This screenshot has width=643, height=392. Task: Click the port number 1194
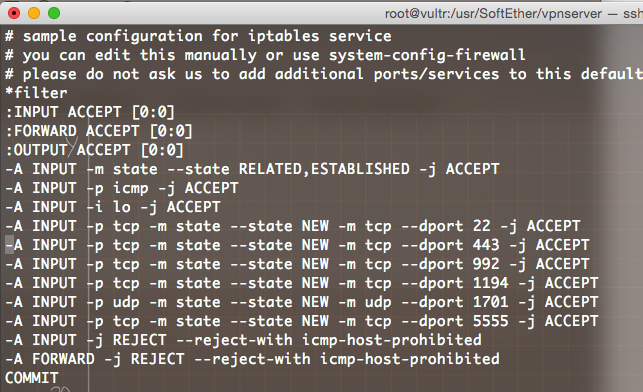[x=490, y=283]
